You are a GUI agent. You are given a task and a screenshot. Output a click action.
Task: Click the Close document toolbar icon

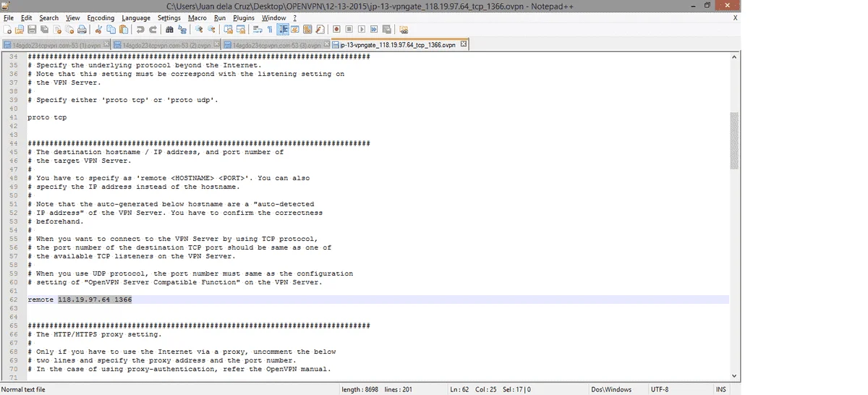(57, 30)
